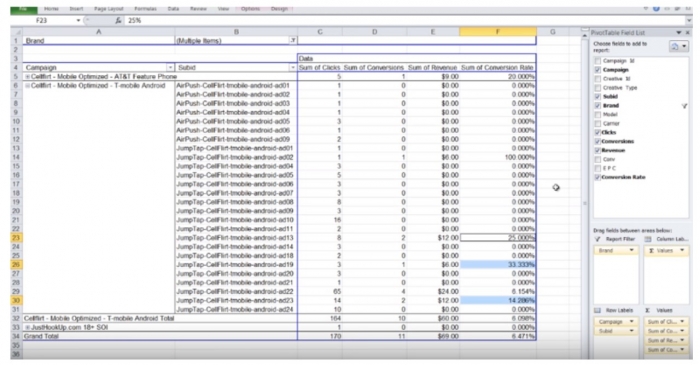Open the Page Layout tab

[108, 9]
